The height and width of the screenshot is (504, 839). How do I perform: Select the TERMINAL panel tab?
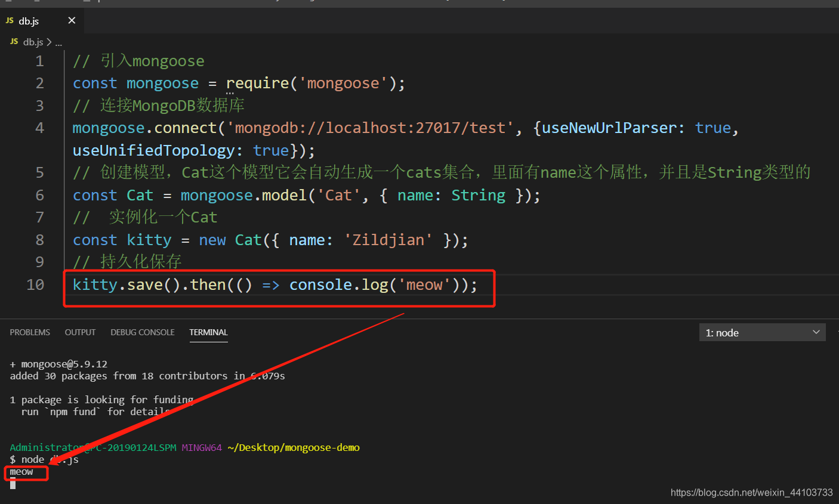click(x=208, y=332)
